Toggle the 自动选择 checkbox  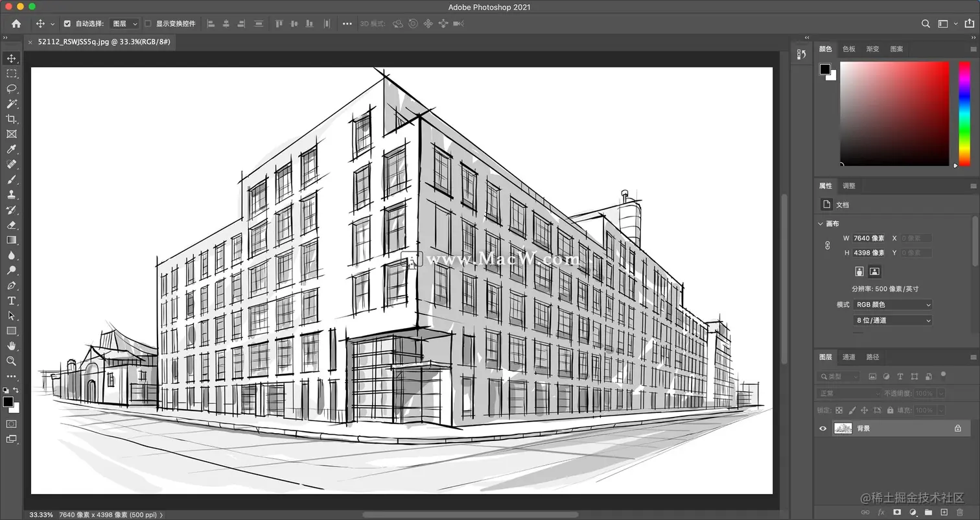[67, 23]
